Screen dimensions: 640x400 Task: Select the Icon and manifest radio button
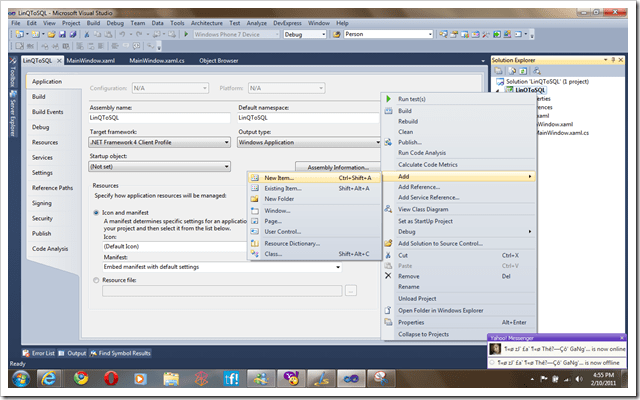[x=96, y=214]
